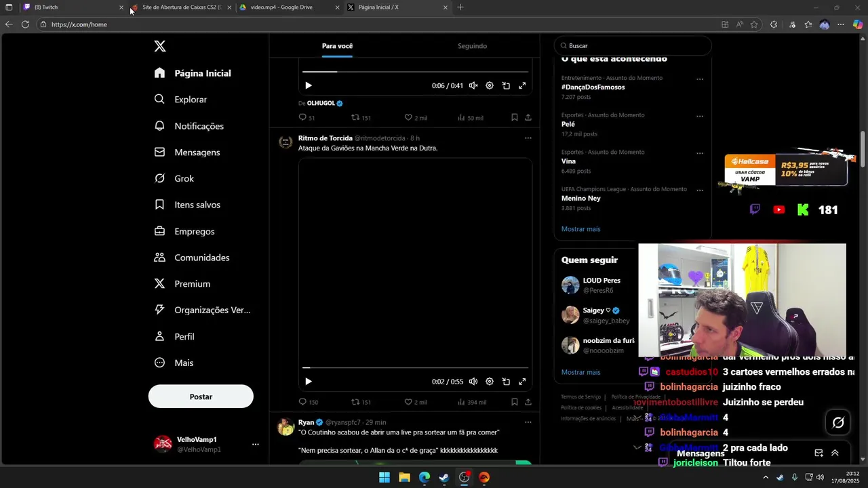Screen dimensions: 868x488
Task: Switch to video.mp4 Google Drive tab
Action: click(290, 7)
